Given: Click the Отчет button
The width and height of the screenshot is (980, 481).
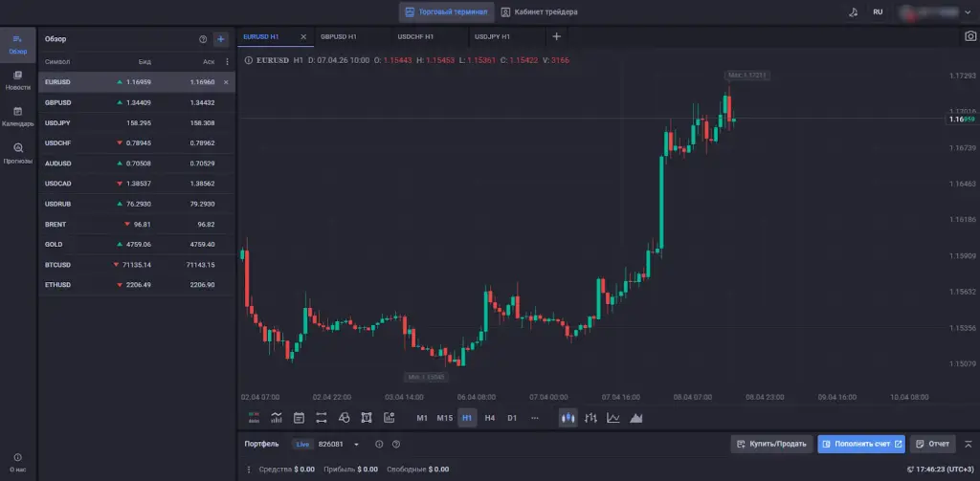Looking at the screenshot, I should pyautogui.click(x=933, y=444).
